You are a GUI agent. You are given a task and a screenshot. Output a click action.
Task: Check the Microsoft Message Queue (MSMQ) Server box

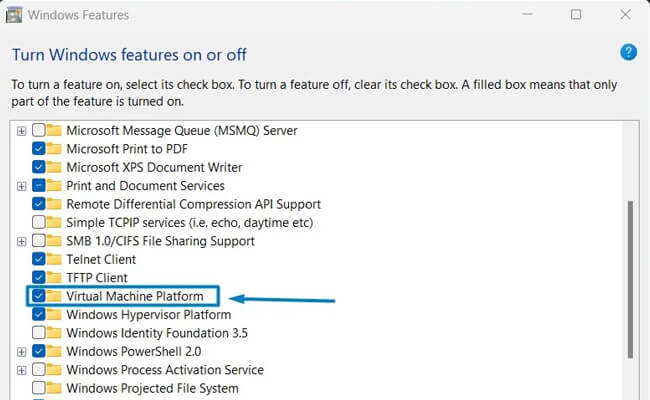(x=39, y=130)
